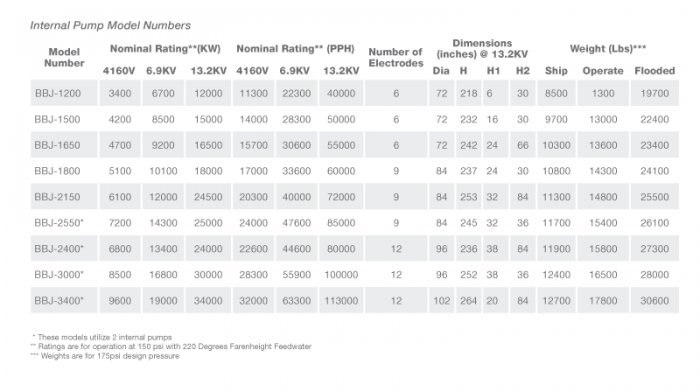Click the Weight (Lbs)*** header
This screenshot has width=700, height=392.
[x=608, y=49]
